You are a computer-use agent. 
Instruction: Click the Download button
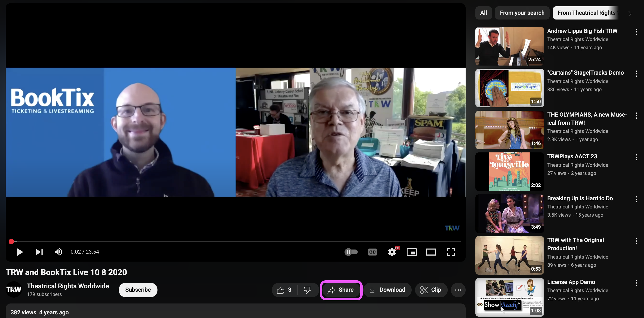click(387, 290)
